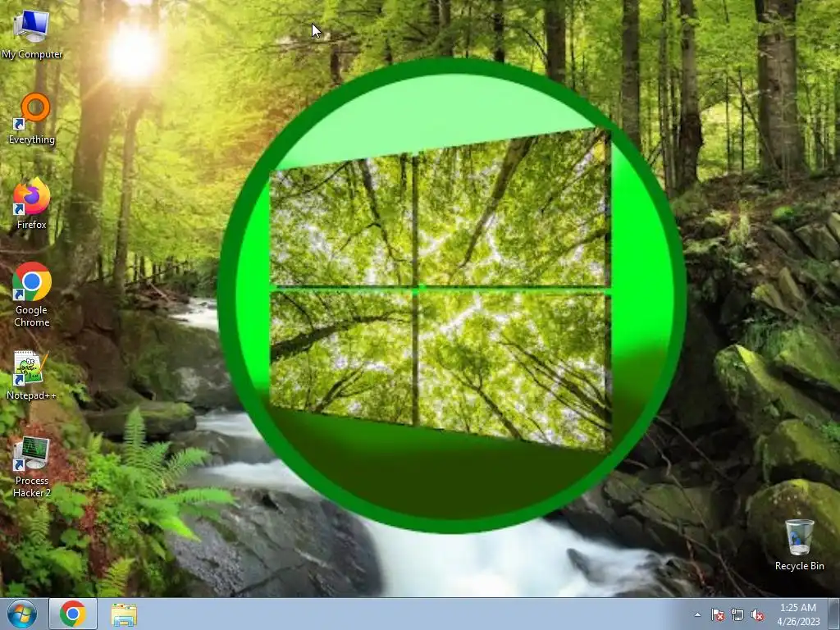Viewport: 840px width, 630px height.
Task: Select the Everything search shortcut
Action: click(32, 119)
